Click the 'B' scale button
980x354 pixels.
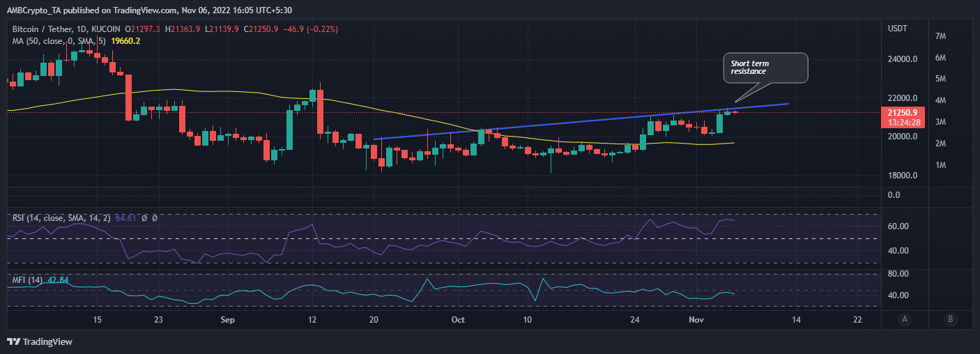pos(949,320)
